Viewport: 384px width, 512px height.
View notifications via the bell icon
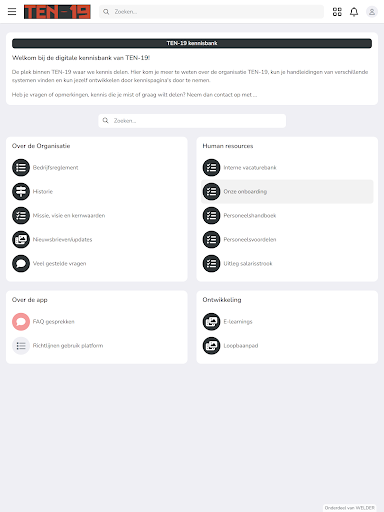coord(354,12)
